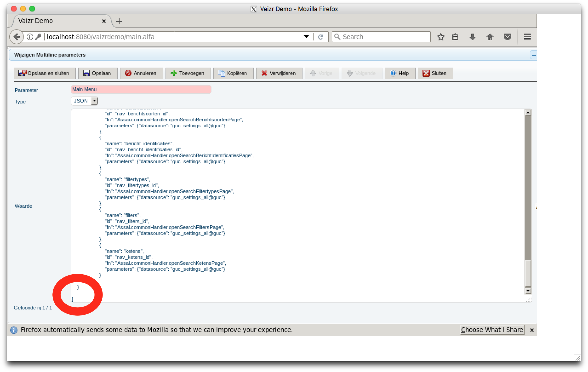Open the Type JSON dropdown
Image resolution: width=588 pixels, height=372 pixels.
[85, 101]
